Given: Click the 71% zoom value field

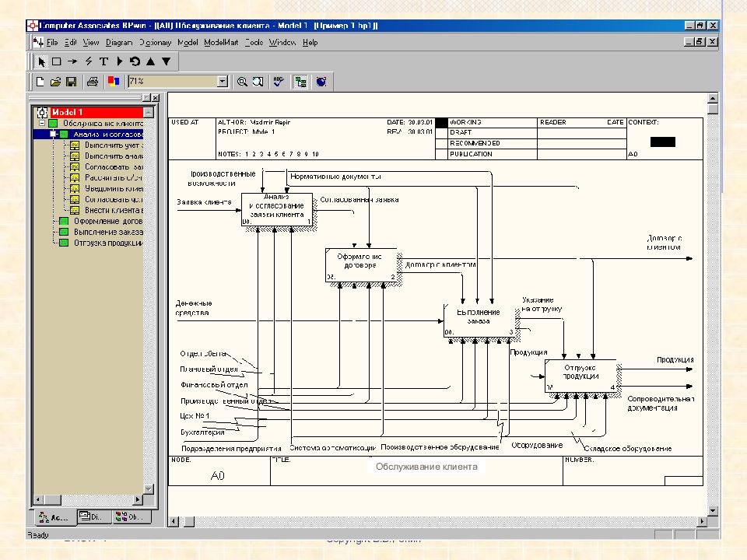Looking at the screenshot, I should pyautogui.click(x=173, y=82).
